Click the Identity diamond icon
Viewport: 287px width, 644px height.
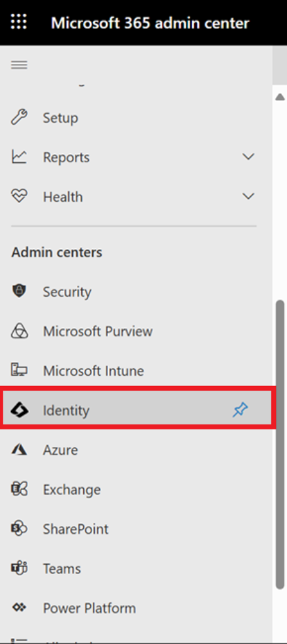coord(19,410)
